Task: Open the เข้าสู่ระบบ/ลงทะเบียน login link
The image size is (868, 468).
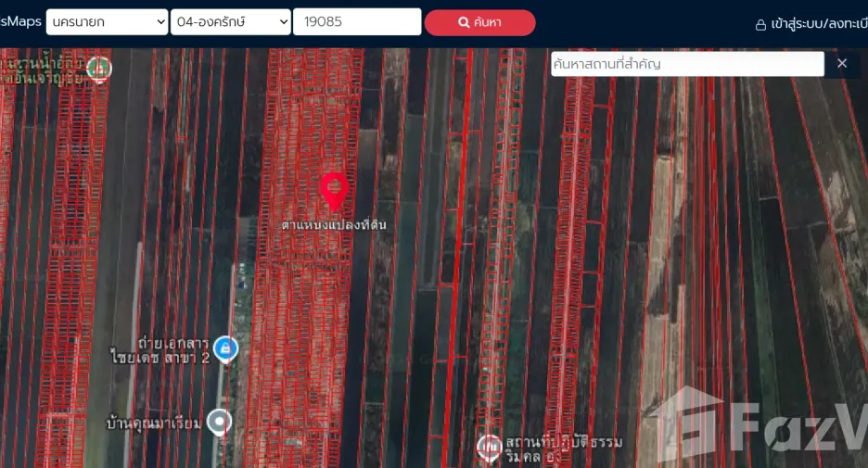Action: tap(819, 24)
